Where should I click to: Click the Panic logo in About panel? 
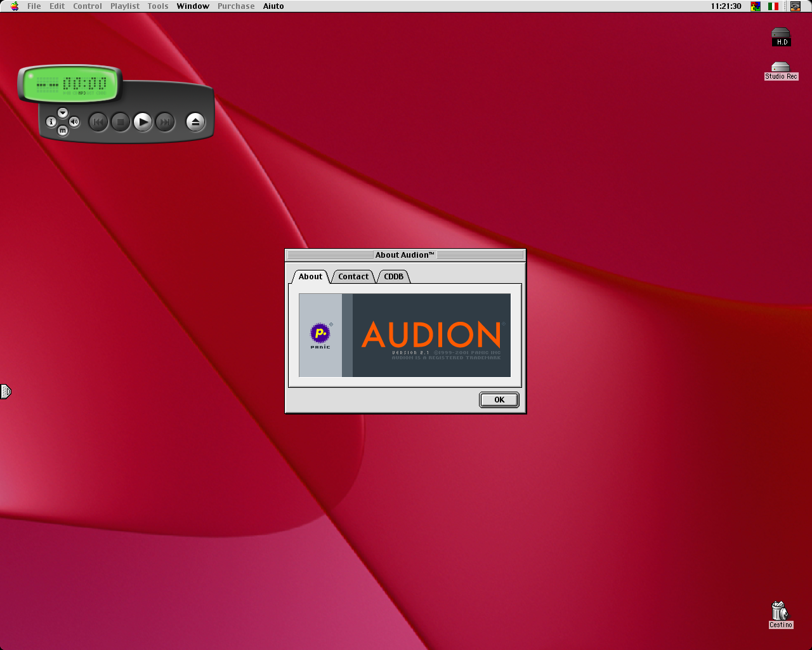[320, 335]
